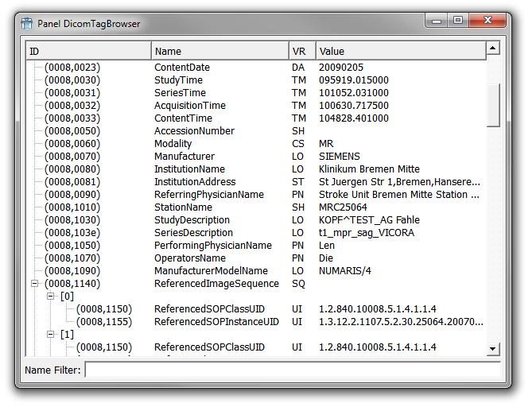Screen dimensions: 532x407
Task: Click the scroll up arrow
Action: click(x=493, y=49)
